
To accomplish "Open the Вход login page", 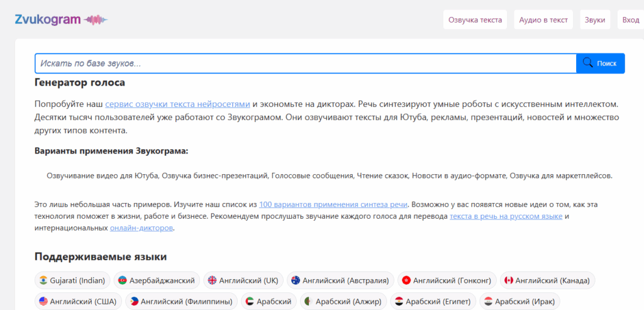I will click(630, 19).
